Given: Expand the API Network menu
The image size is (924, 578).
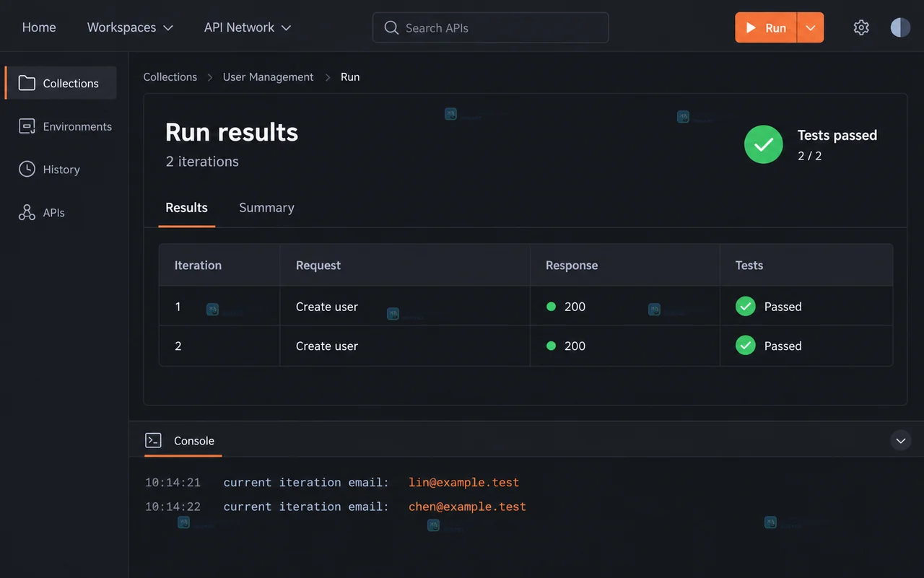Looking at the screenshot, I should (x=248, y=27).
